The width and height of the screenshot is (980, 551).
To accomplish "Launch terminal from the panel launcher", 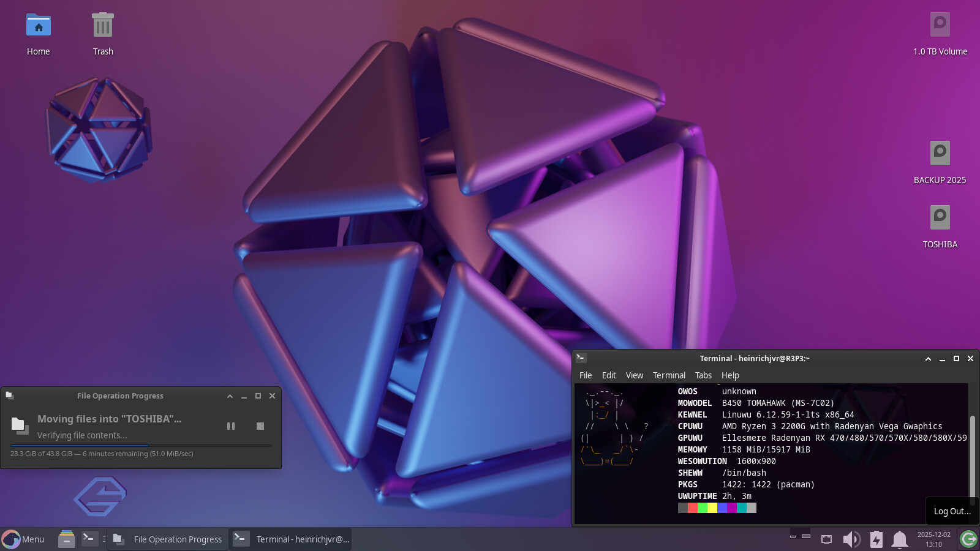I will click(89, 539).
